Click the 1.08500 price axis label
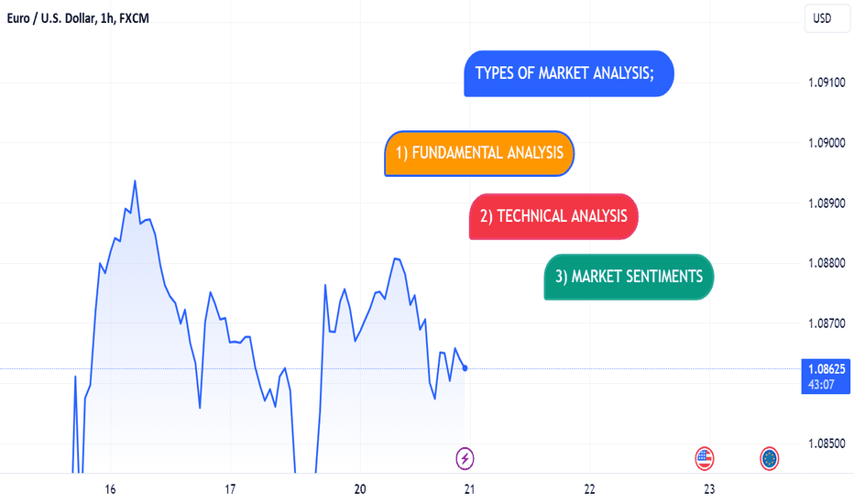 click(827, 444)
